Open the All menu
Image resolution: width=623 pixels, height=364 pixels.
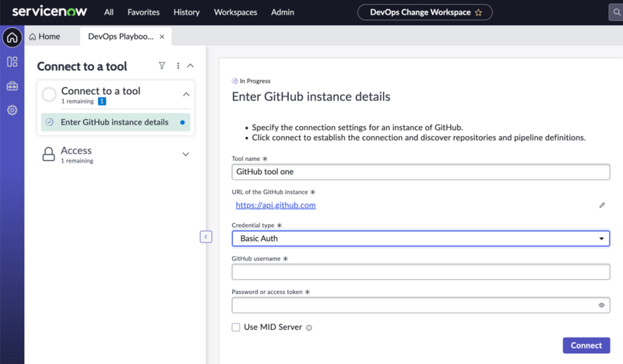click(x=109, y=12)
